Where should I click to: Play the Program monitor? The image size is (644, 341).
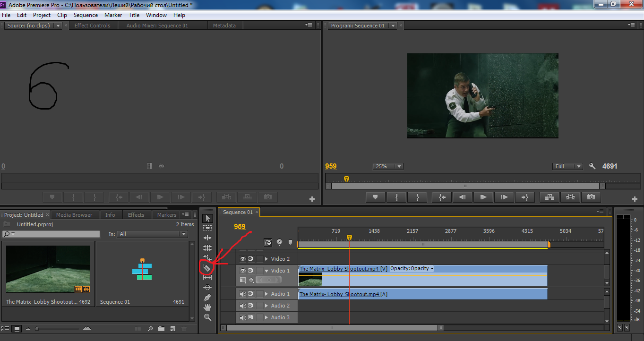point(483,197)
